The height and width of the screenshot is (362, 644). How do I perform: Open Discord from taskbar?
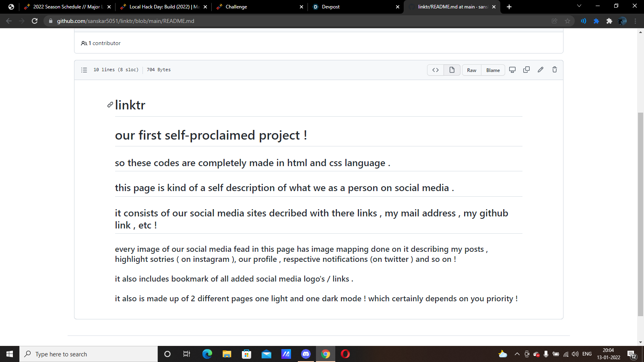pos(306,354)
